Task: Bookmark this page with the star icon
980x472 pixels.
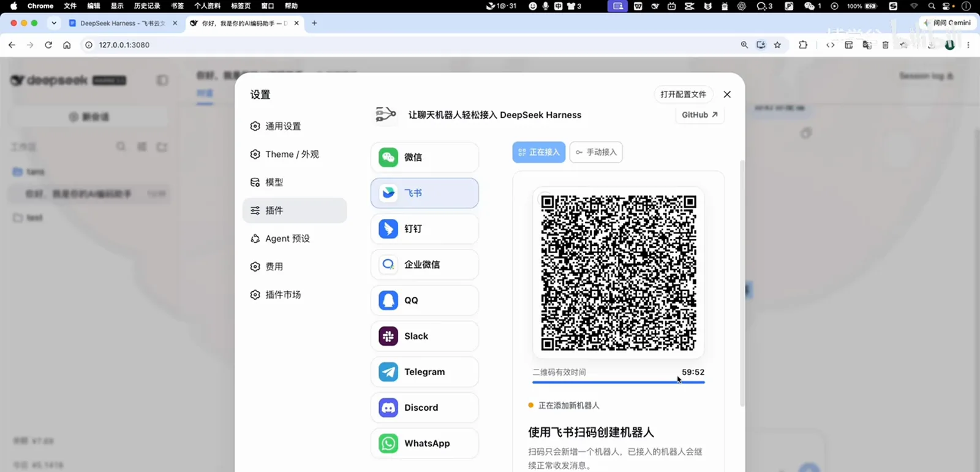Action: [777, 45]
